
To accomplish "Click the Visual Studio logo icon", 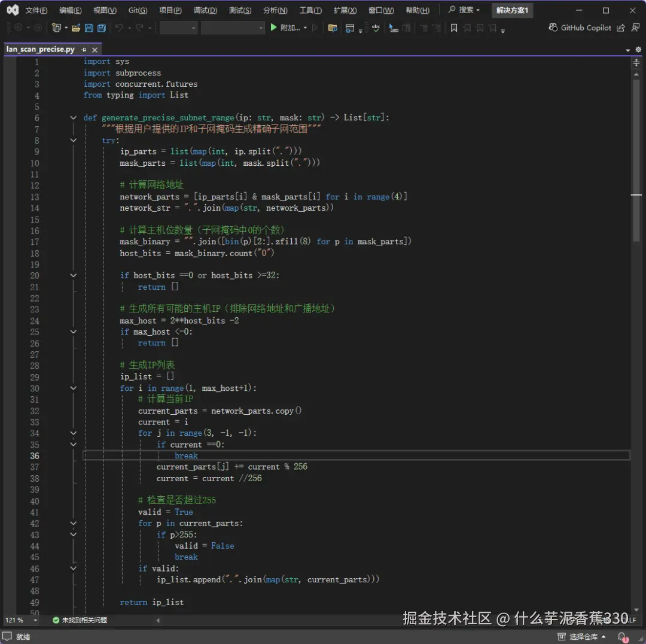I will point(13,10).
